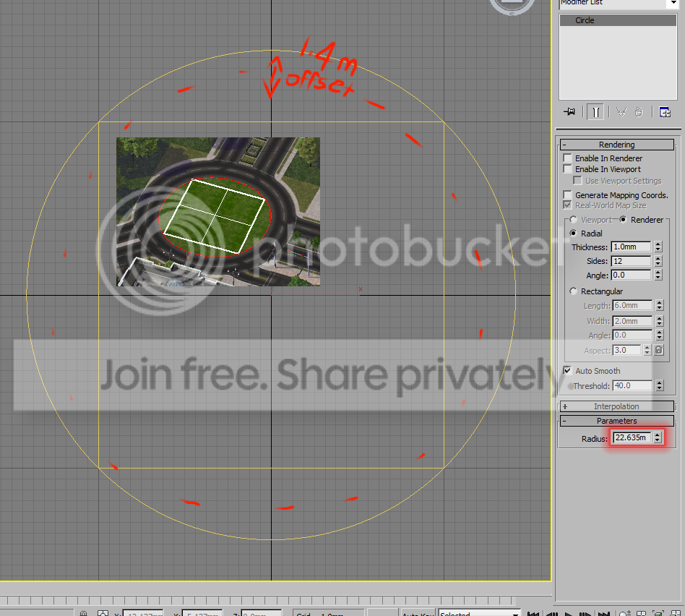
Task: Adjust the Thickness spinner arrows
Action: coord(658,247)
